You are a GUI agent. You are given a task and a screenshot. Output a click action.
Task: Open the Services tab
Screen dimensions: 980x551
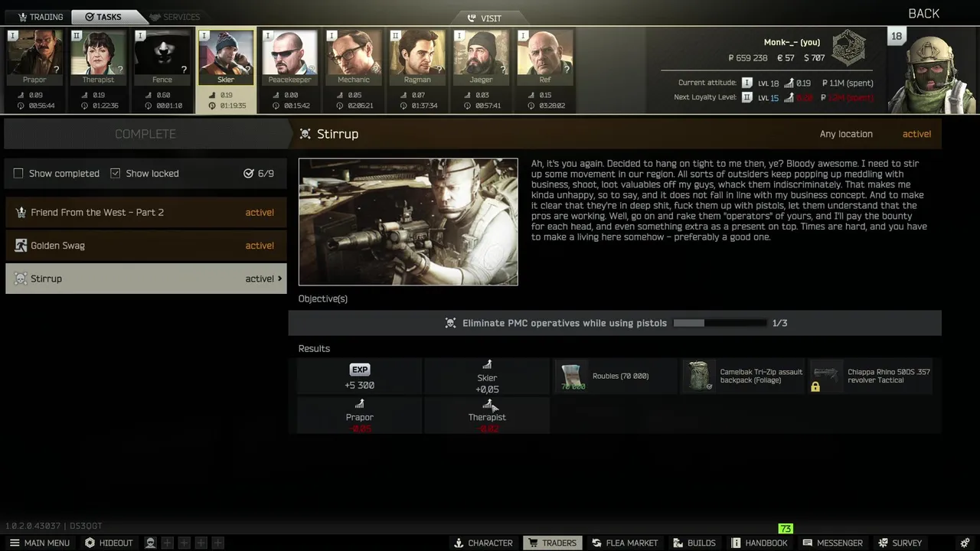(x=175, y=17)
